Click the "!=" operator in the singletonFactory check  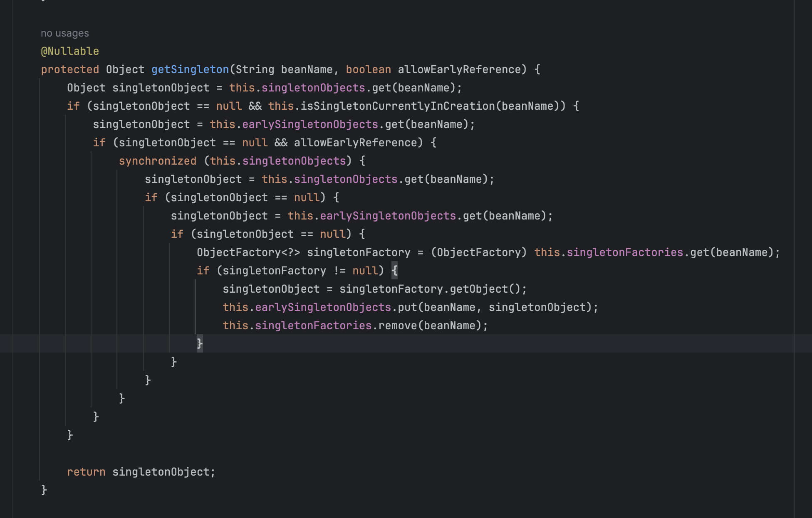pos(339,271)
